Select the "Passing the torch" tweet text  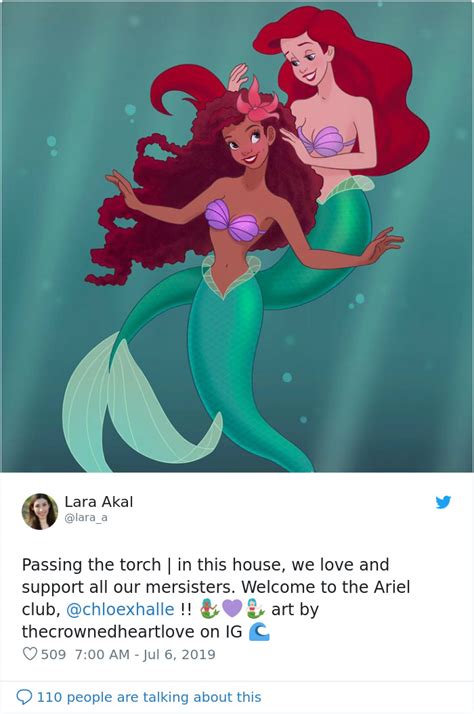92,565
